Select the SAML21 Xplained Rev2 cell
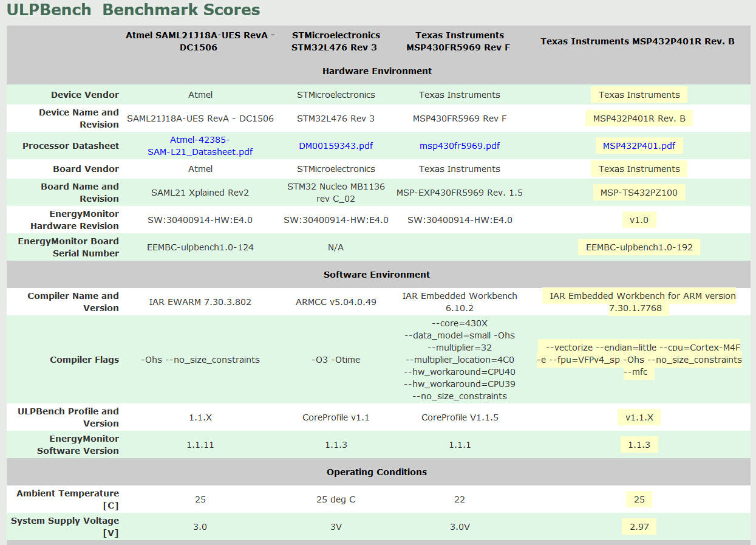This screenshot has width=756, height=545. click(x=200, y=193)
